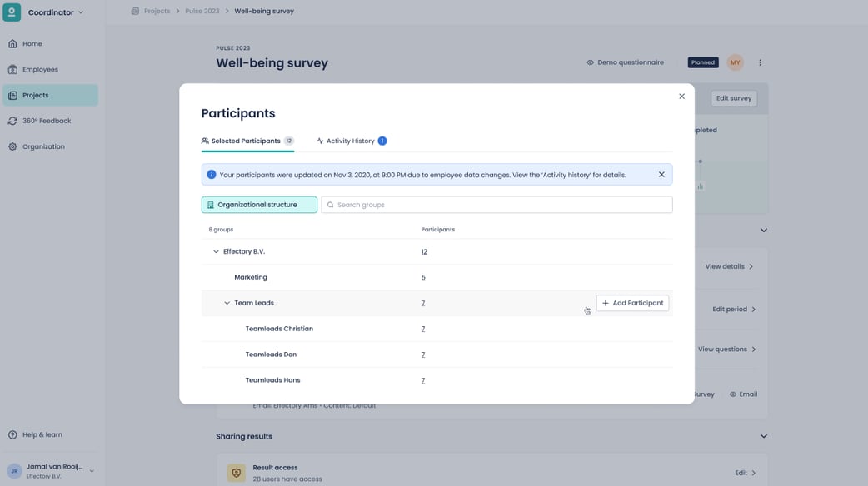Select the Teamleads Christian row
Image resolution: width=868 pixels, height=486 pixels.
[x=279, y=329]
